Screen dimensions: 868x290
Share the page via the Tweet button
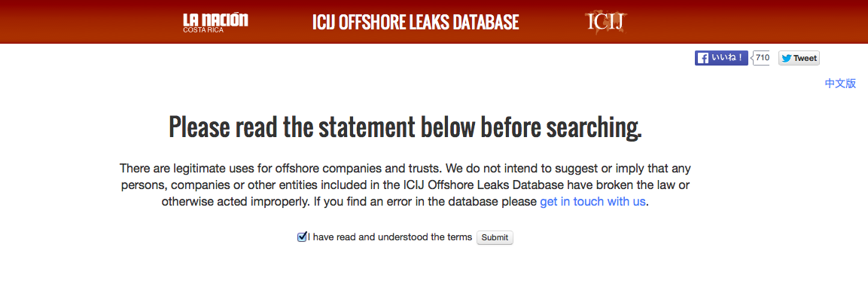click(x=799, y=58)
